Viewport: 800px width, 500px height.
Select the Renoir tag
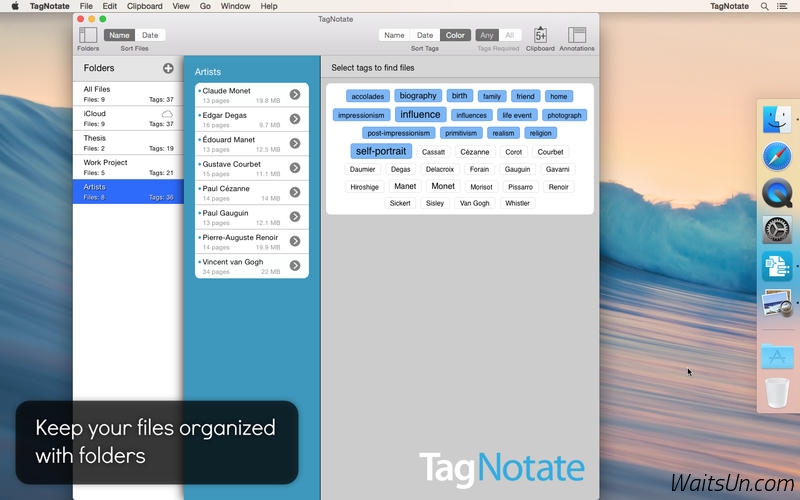point(559,187)
